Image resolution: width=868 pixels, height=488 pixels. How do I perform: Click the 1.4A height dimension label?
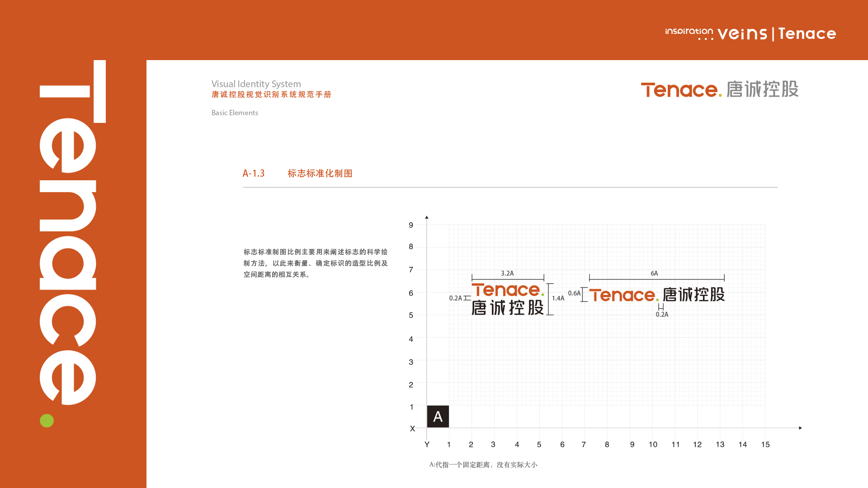(x=558, y=298)
